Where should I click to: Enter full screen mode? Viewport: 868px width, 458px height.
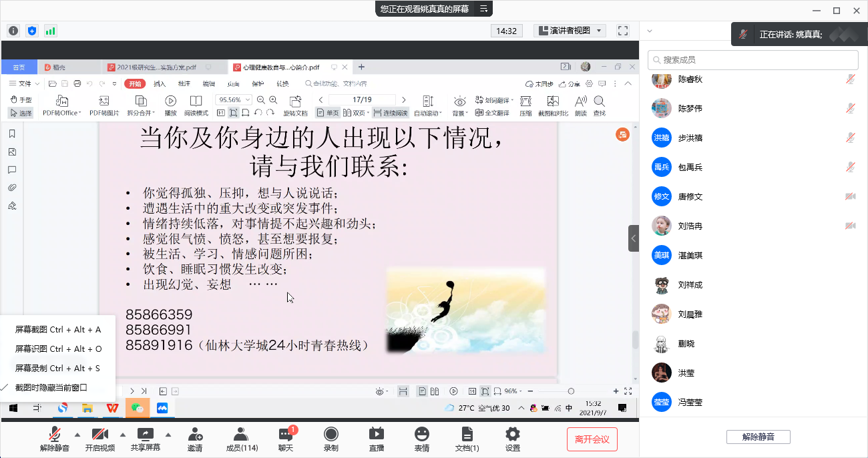623,31
